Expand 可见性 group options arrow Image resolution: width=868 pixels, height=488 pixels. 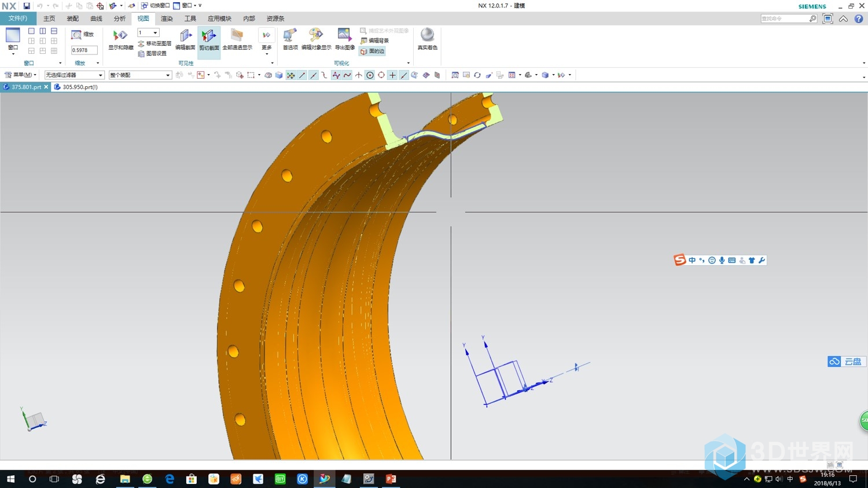pyautogui.click(x=272, y=63)
